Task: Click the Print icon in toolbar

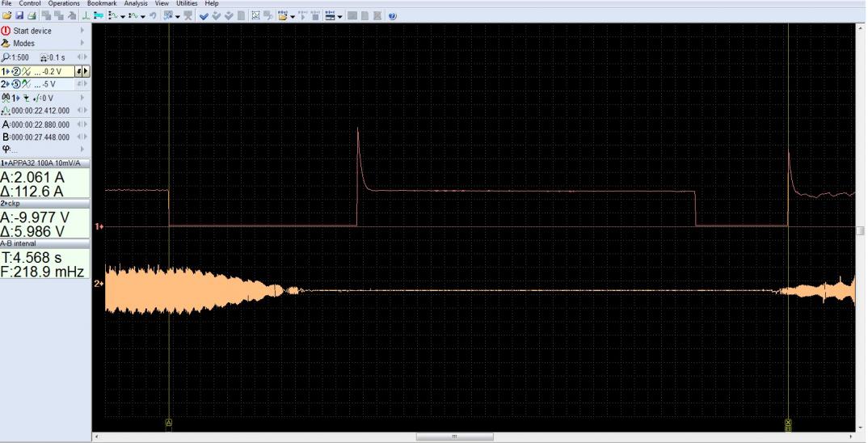Action: [32, 16]
